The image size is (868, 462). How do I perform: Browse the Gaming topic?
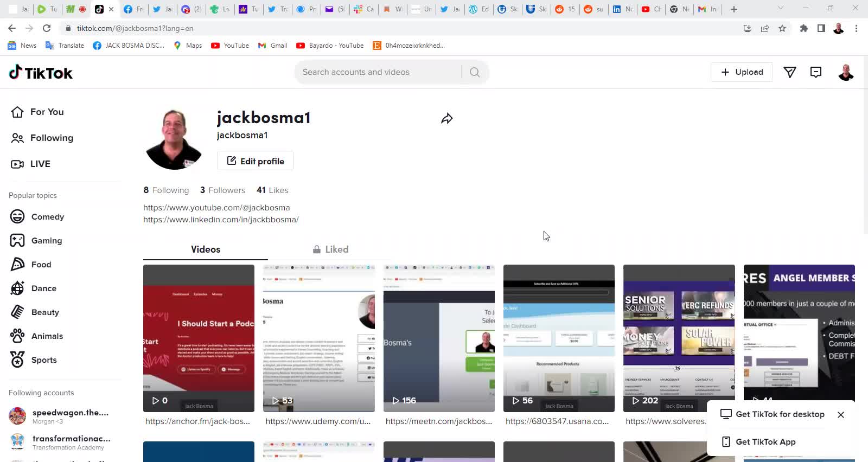click(x=36, y=240)
